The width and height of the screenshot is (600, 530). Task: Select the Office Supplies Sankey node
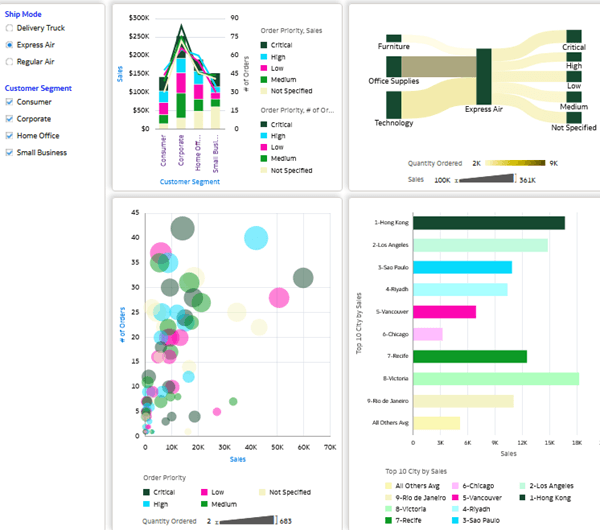394,67
